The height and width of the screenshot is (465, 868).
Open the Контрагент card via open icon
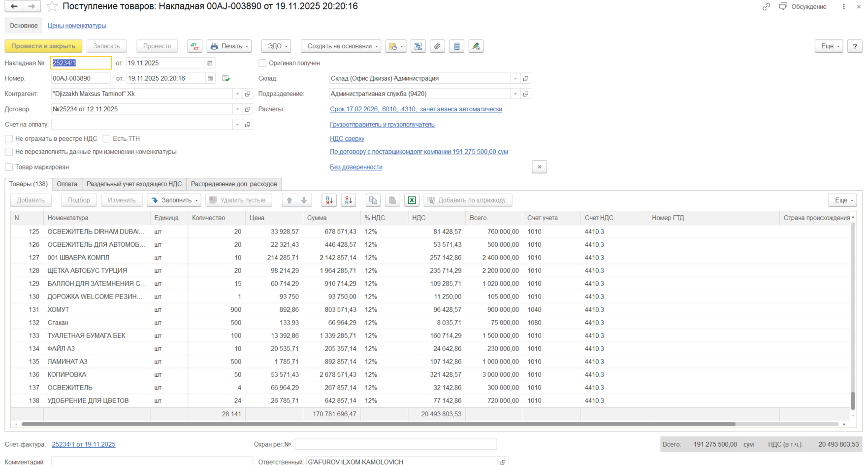(x=248, y=94)
